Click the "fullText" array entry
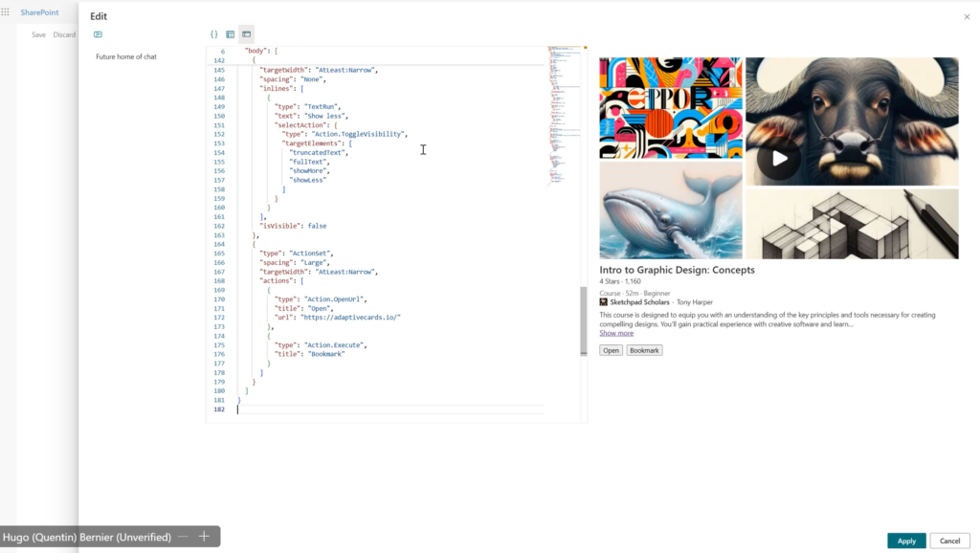Screen dimensions: 980x553 tap(308, 162)
